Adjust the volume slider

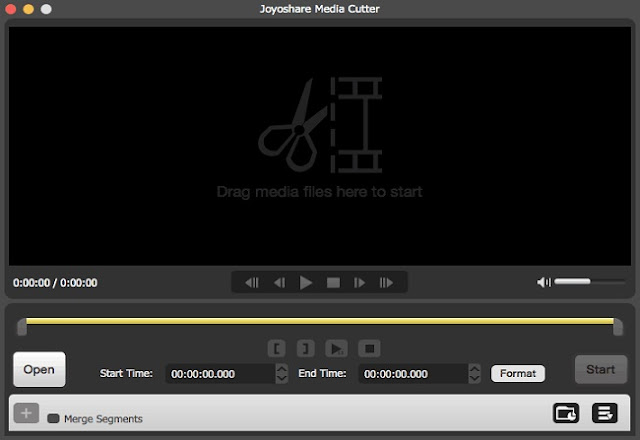(x=589, y=282)
